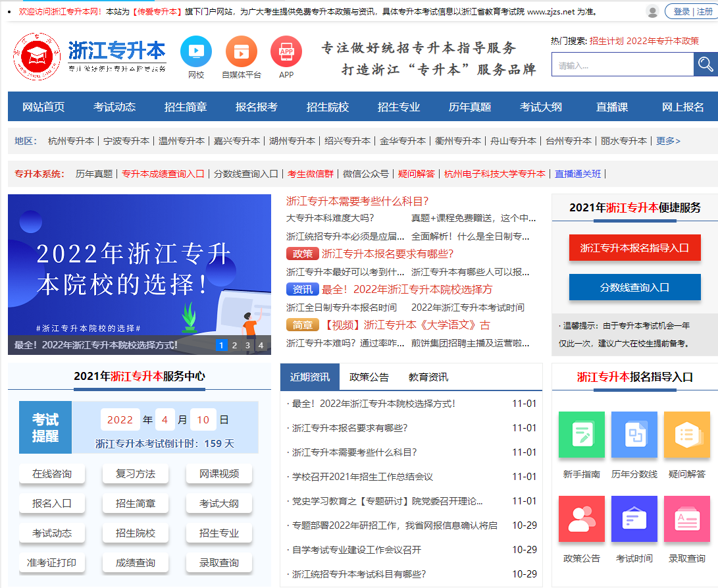
Task: Select carousel slide indicator 3
Action: [247, 345]
